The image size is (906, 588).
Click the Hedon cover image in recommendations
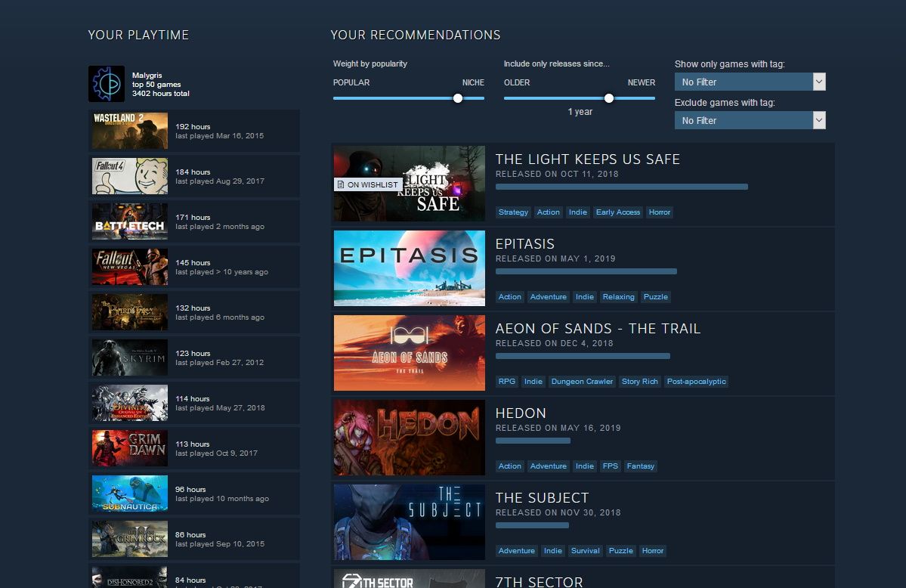click(x=409, y=438)
